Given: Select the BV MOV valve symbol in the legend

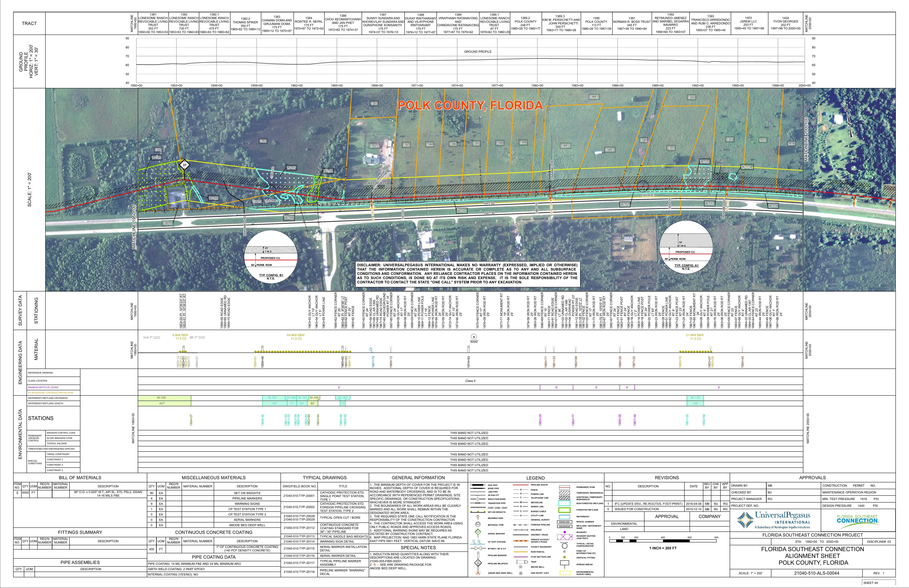Looking at the screenshot, I should point(479,549).
